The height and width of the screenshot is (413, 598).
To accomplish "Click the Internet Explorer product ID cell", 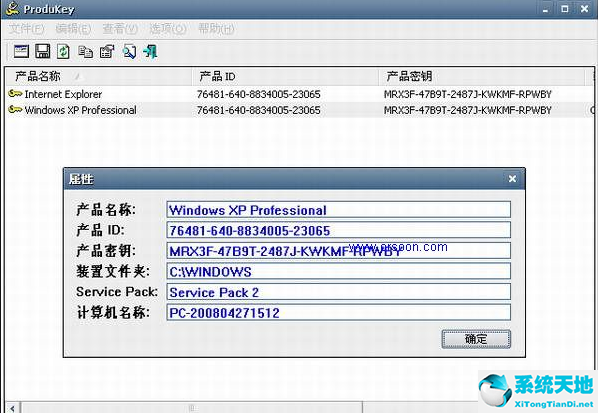I will point(259,94).
